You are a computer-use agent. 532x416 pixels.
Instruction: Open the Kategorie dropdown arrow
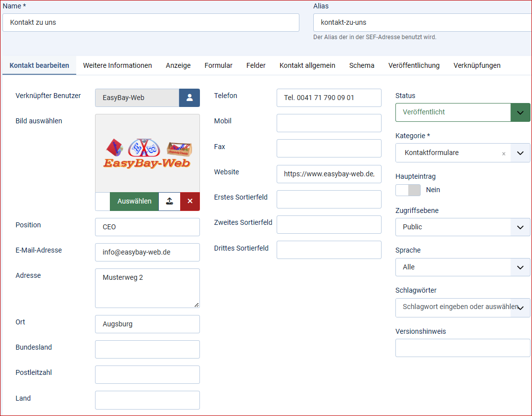pyautogui.click(x=520, y=153)
